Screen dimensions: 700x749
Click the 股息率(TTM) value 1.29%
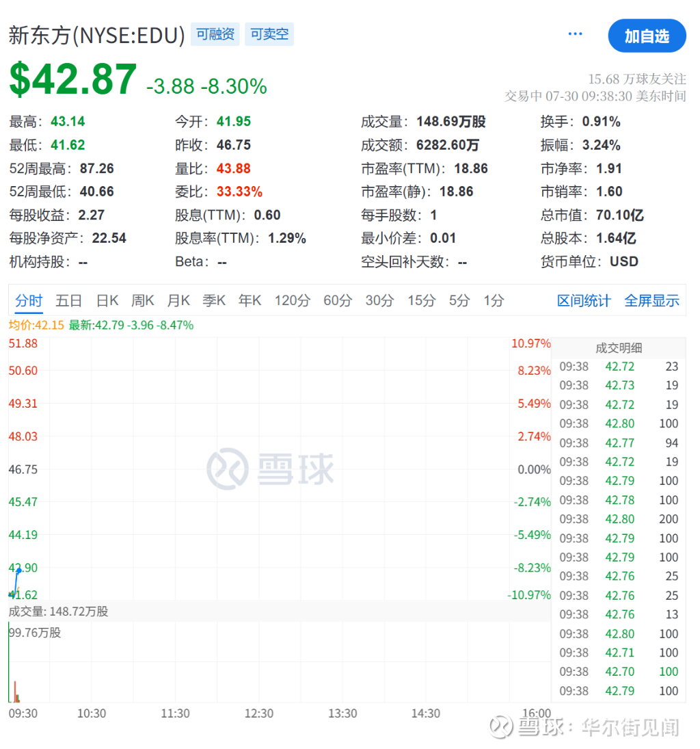point(287,238)
